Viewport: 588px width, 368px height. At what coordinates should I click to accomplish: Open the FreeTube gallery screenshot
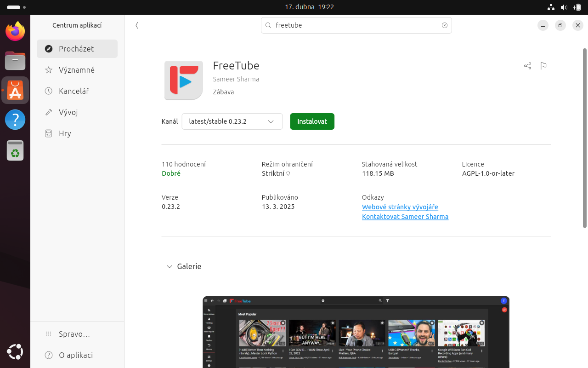click(x=356, y=332)
